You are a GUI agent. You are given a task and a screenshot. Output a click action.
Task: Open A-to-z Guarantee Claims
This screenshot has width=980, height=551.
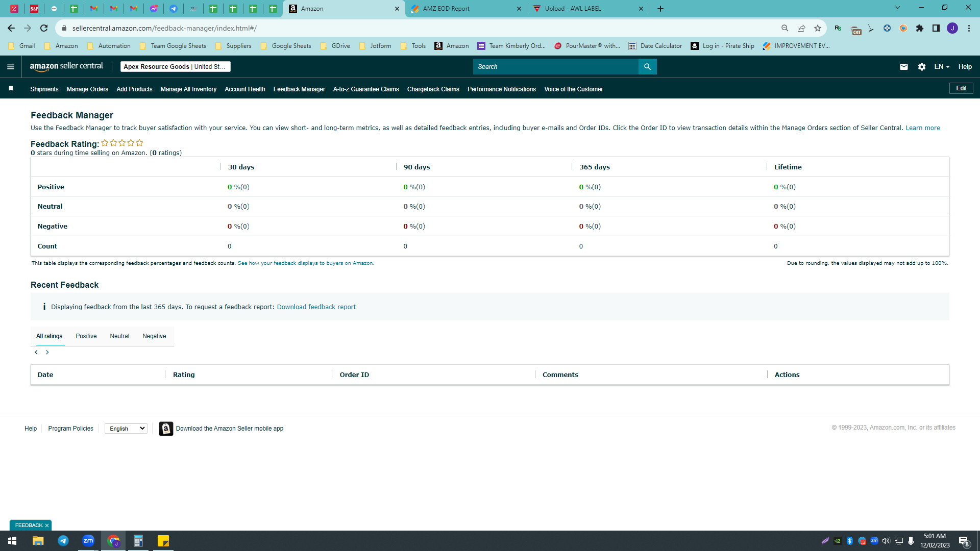point(366,89)
